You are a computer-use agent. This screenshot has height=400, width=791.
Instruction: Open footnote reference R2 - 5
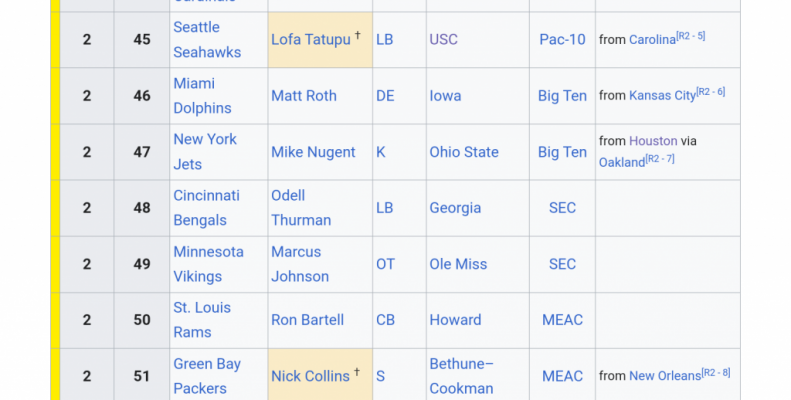[x=691, y=36]
